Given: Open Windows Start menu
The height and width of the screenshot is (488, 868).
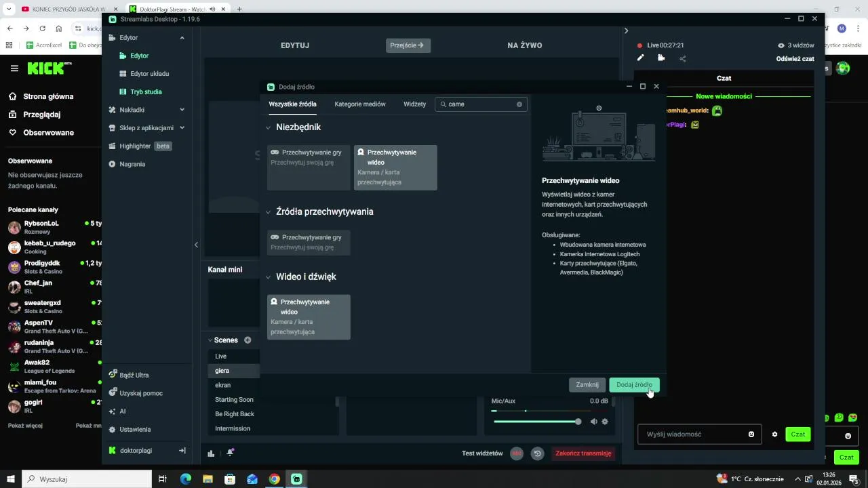Looking at the screenshot, I should 10,479.
